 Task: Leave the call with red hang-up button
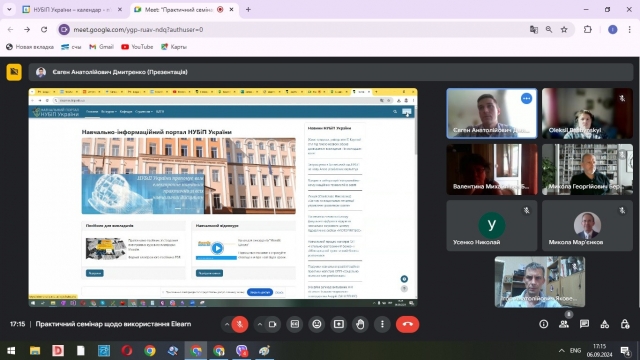point(407,324)
